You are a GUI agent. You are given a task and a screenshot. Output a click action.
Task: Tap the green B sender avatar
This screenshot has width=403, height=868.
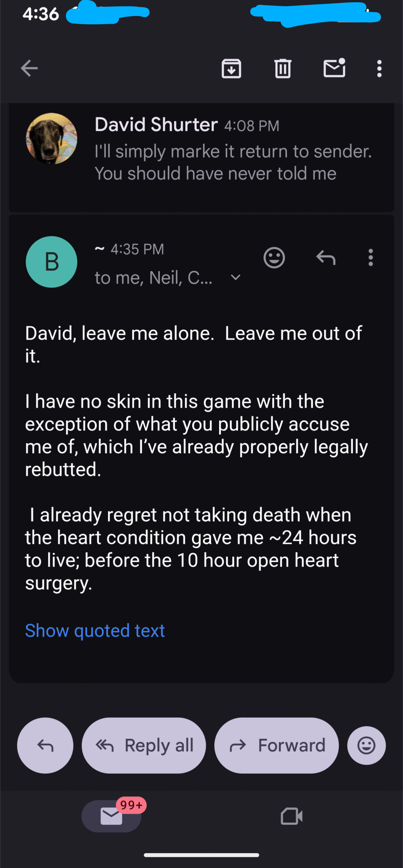tap(51, 262)
